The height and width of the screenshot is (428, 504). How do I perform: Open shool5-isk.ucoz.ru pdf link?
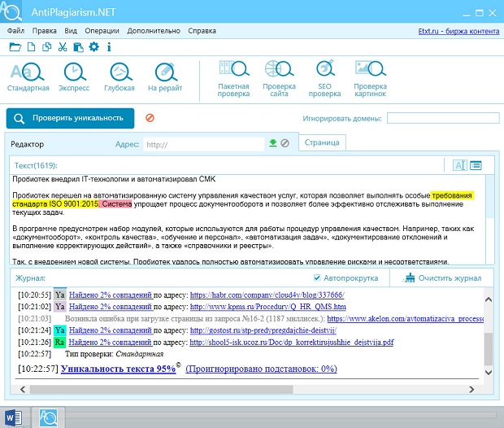pos(292,342)
